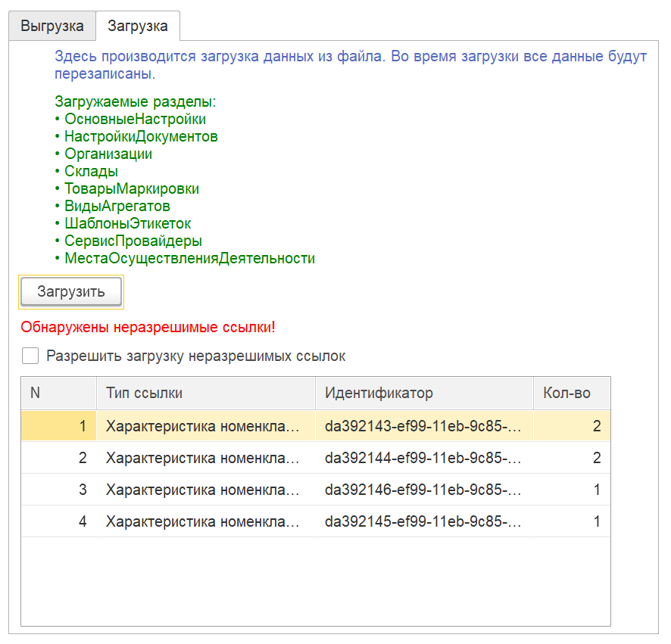The width and height of the screenshot is (671, 644).
Task: Click identifier da392144-ef99-11eb-9c85 cell
Action: tap(425, 458)
